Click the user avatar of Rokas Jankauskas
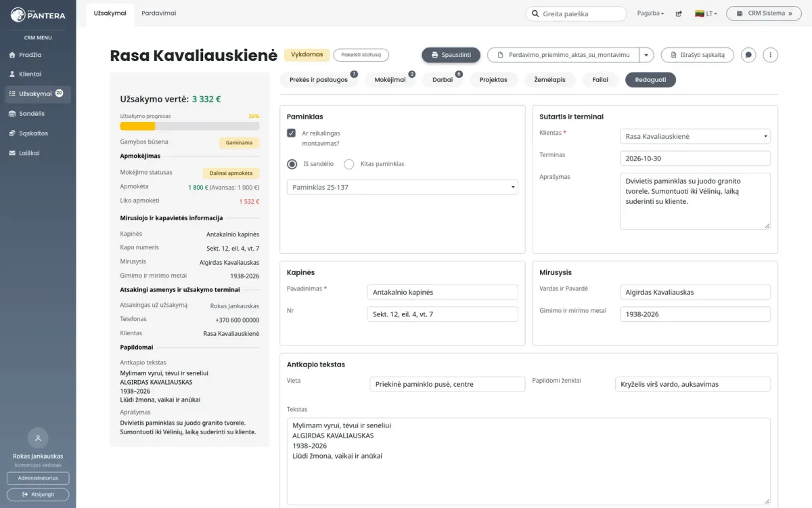This screenshot has height=508, width=812. pos(38,438)
